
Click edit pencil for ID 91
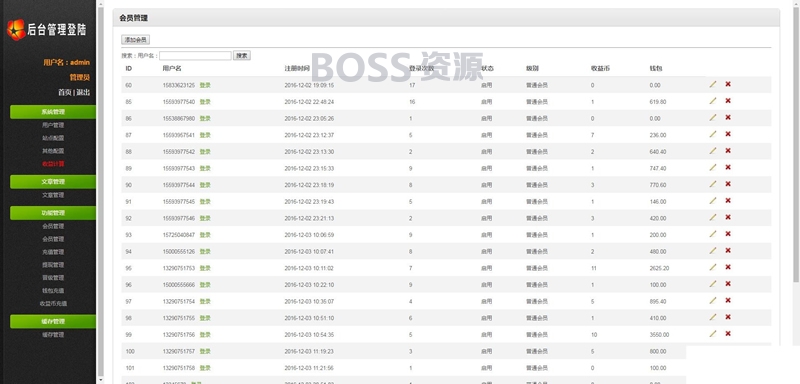point(713,200)
